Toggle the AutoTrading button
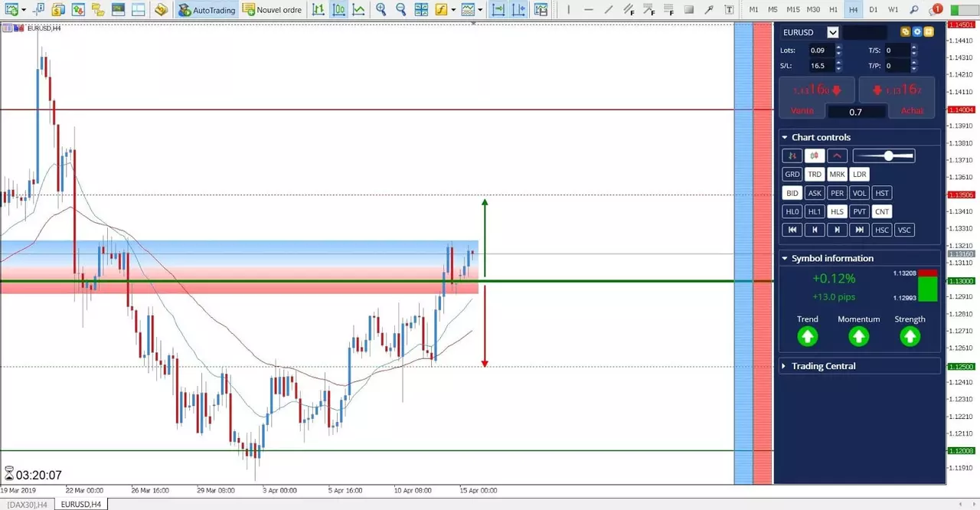 [x=206, y=10]
